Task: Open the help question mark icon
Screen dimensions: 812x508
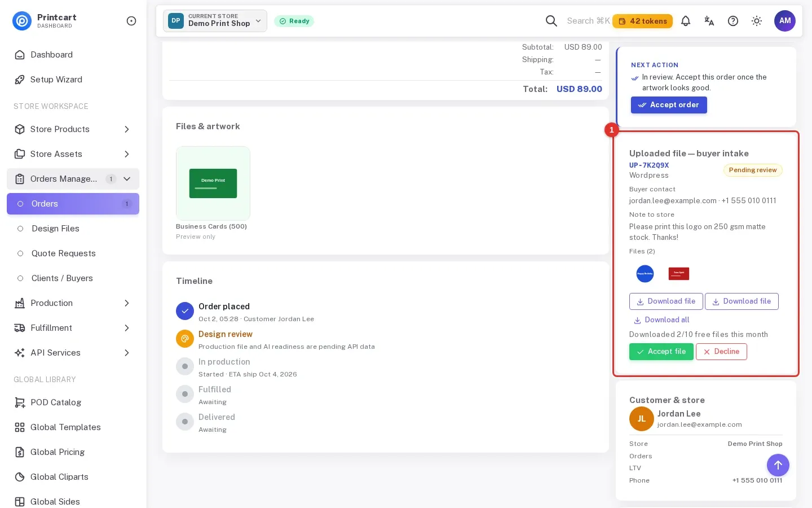Action: 733,21
